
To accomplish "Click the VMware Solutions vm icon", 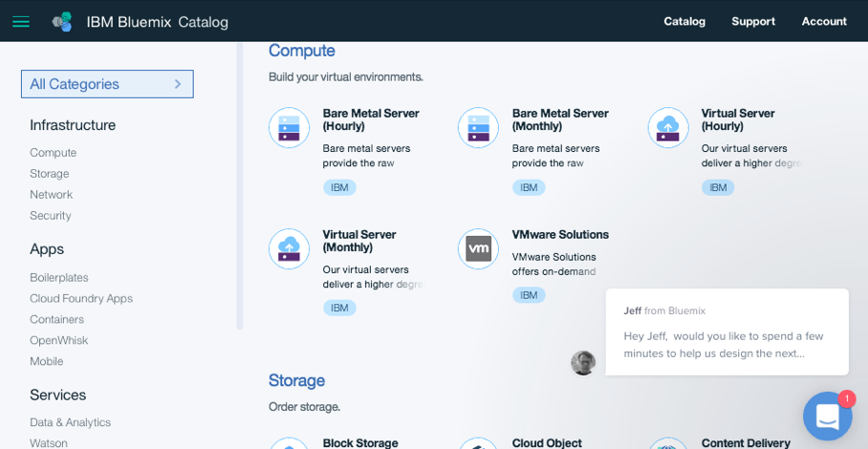I will [x=478, y=249].
